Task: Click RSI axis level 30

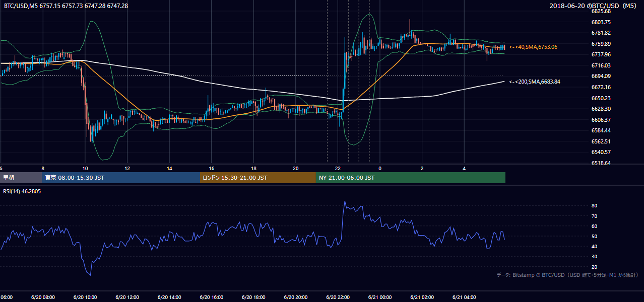Action: [595, 256]
